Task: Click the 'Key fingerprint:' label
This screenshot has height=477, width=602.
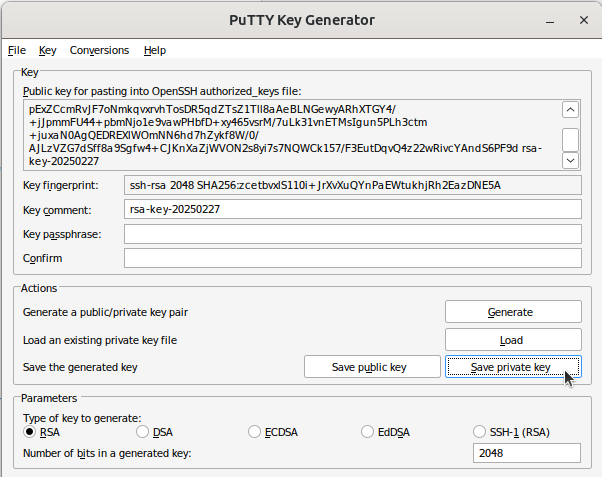Action: click(61, 186)
